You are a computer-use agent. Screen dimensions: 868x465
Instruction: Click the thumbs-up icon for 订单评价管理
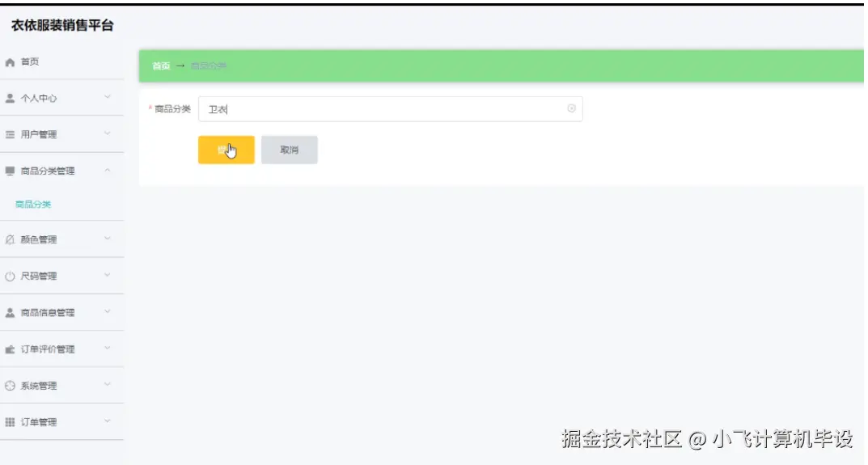click(x=10, y=349)
